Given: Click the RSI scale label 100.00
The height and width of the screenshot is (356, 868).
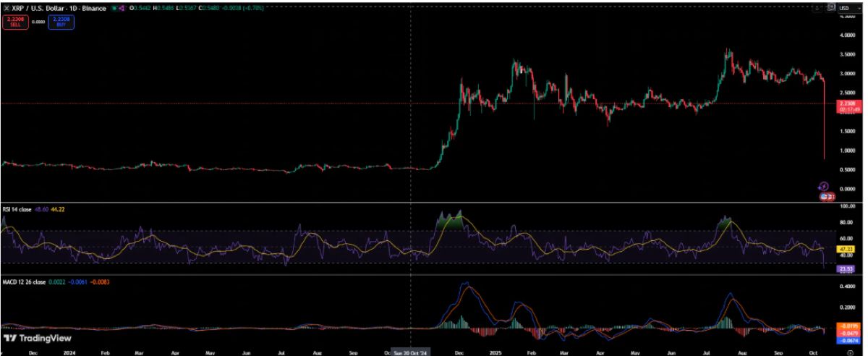Looking at the screenshot, I should 847,206.
